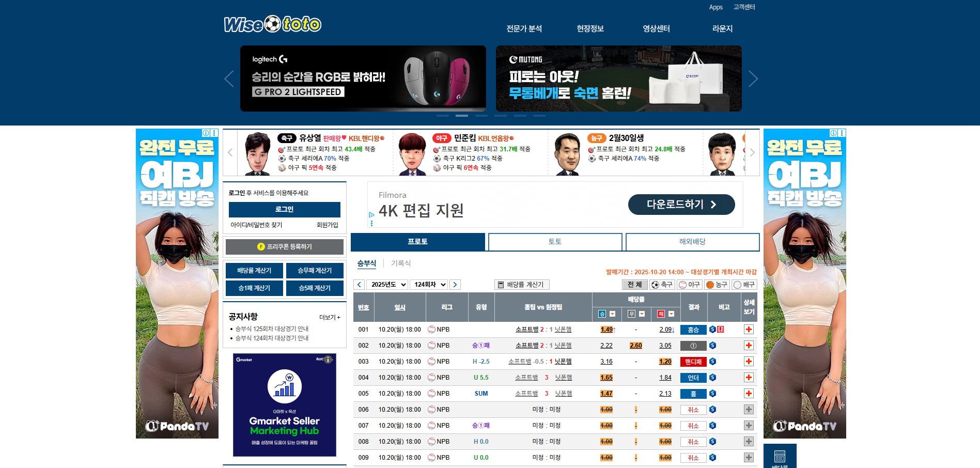980x468 pixels.
Task: Expand details for match 002 with plus
Action: (x=748, y=346)
